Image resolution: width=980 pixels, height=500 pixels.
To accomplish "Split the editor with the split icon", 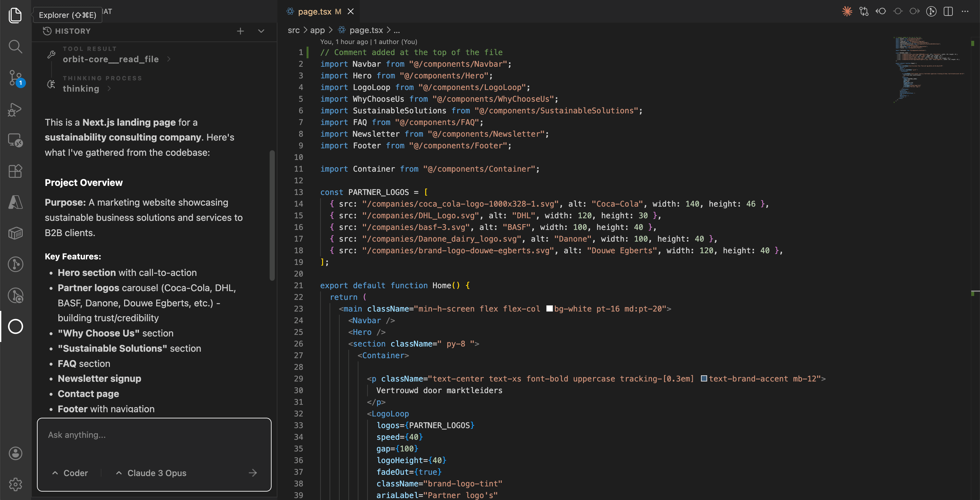I will (x=947, y=11).
